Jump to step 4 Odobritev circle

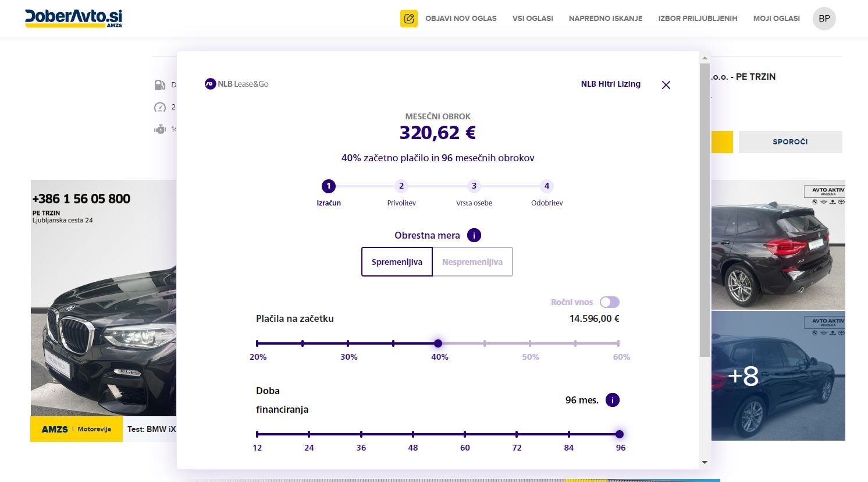tap(546, 186)
